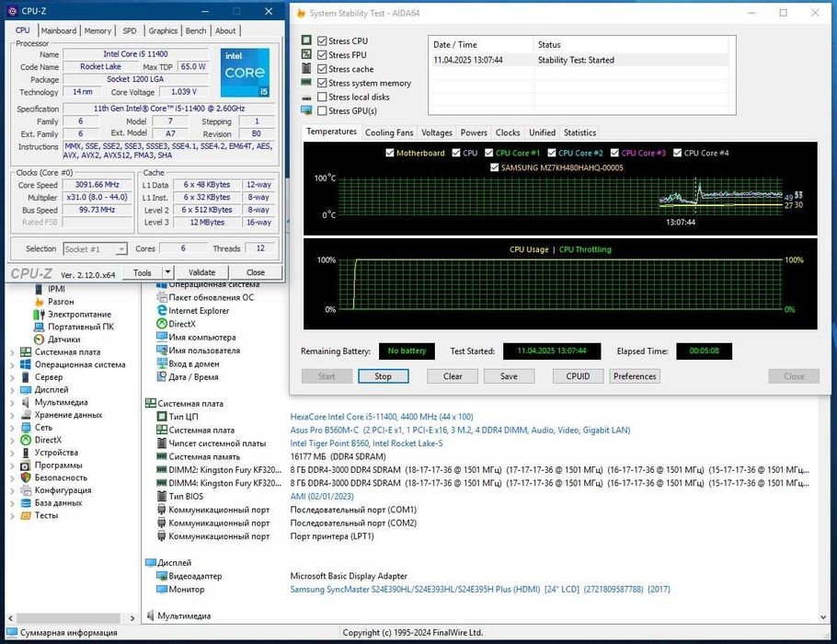
Task: Click the AIDA64 flame title bar icon
Action: pos(302,13)
